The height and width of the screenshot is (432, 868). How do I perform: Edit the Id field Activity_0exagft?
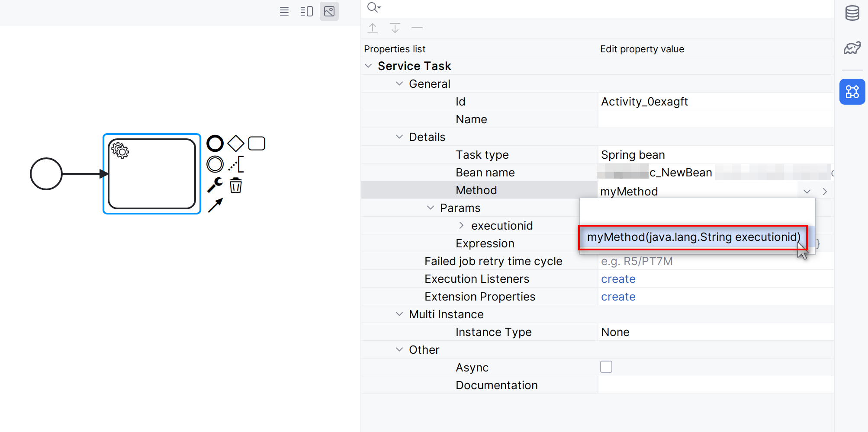[x=716, y=102]
